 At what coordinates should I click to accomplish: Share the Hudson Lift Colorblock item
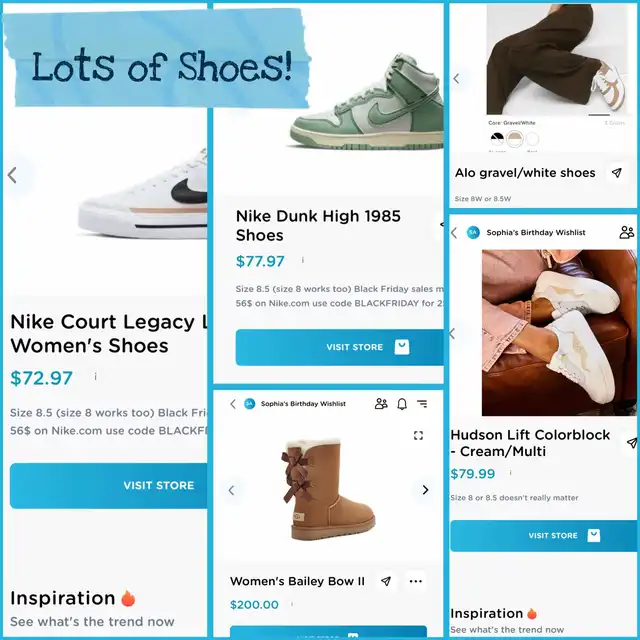[632, 442]
